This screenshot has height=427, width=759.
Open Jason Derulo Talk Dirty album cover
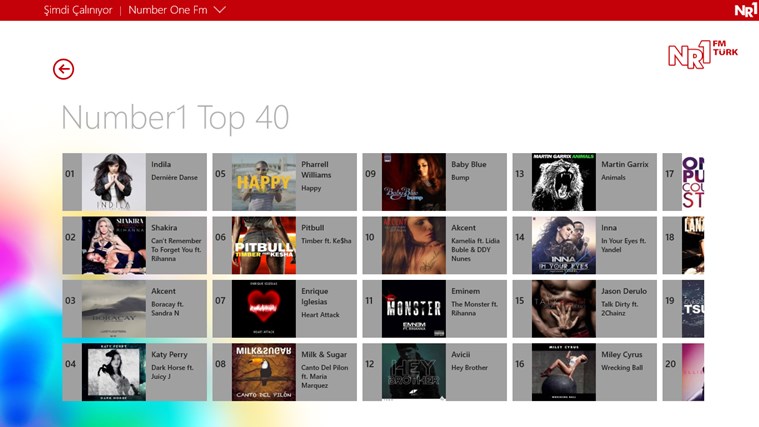(x=564, y=309)
